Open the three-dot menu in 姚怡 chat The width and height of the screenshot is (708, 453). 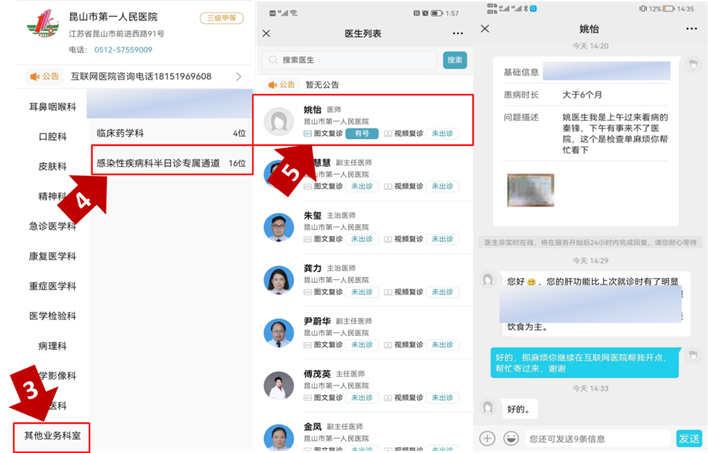(x=691, y=29)
